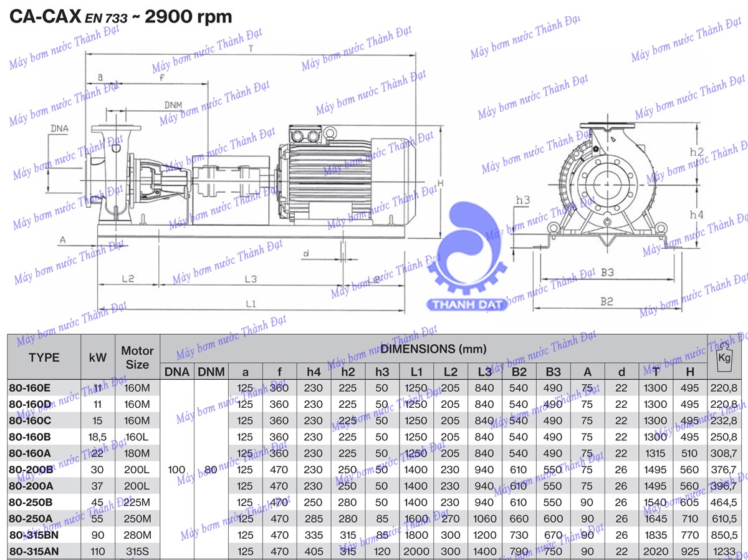Image resolution: width=748 pixels, height=560 pixels.
Task: Select the "h4" column header in the table
Action: point(314,372)
